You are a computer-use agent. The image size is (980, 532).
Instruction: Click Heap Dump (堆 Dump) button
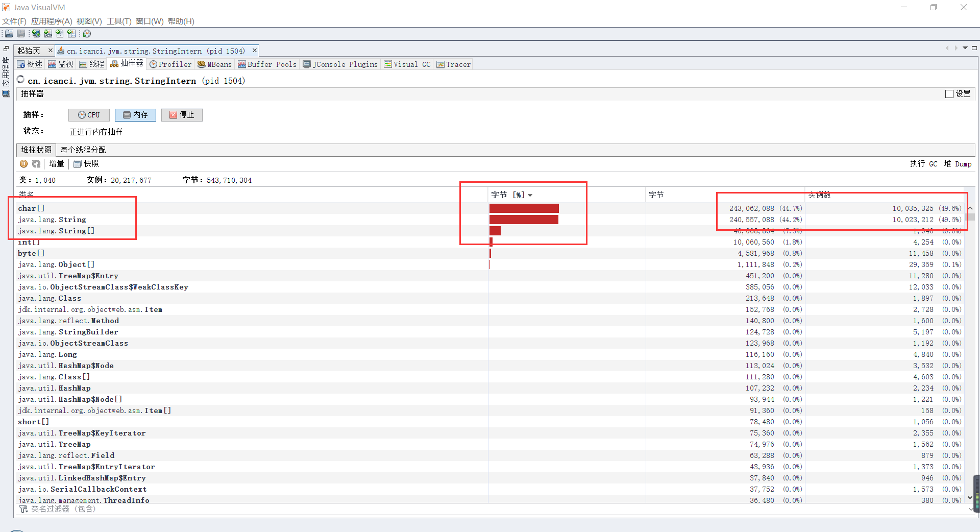point(958,164)
